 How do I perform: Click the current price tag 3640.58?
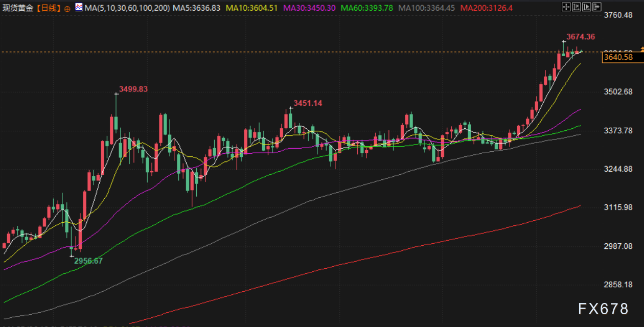[618, 57]
